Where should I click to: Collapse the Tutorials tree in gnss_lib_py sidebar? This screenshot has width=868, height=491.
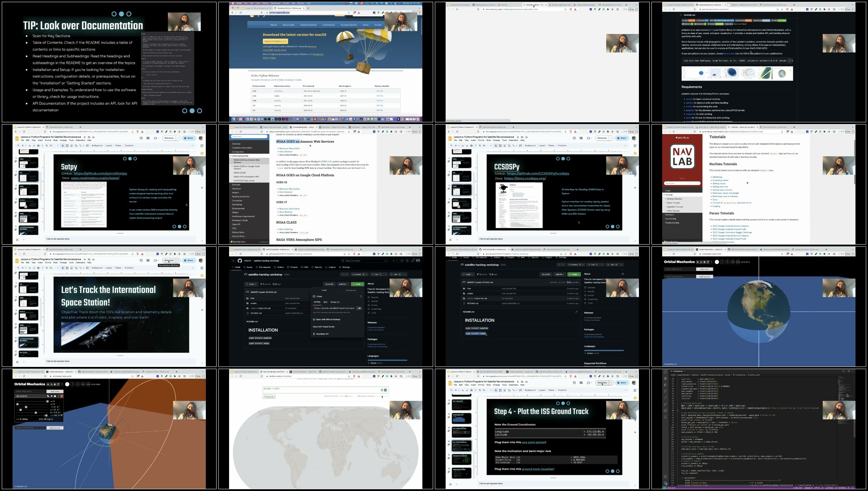pyautogui.click(x=664, y=195)
